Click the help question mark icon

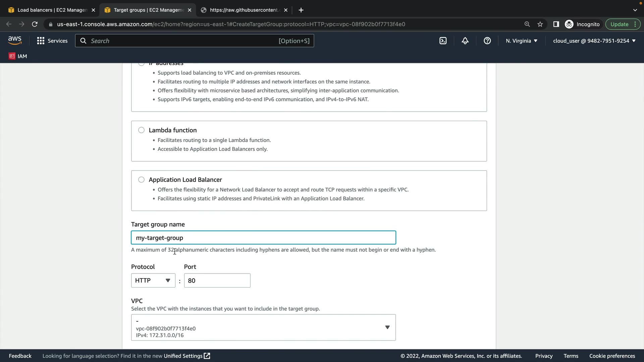pos(487,41)
